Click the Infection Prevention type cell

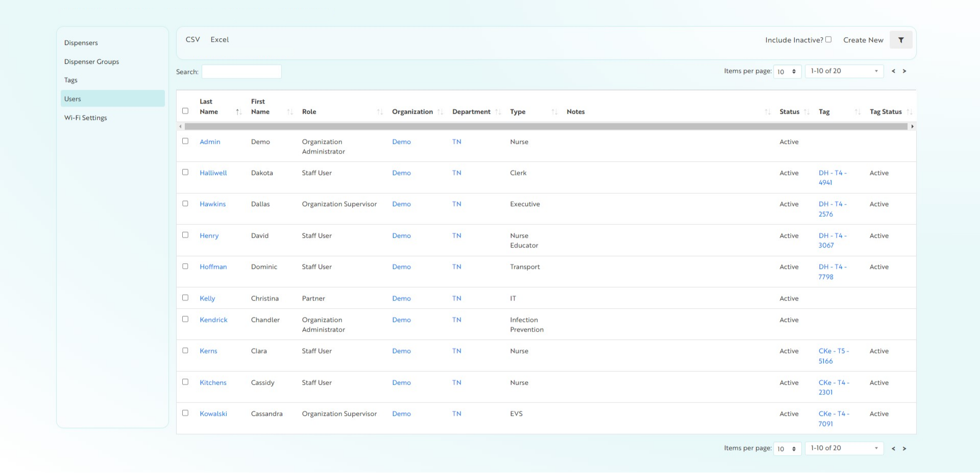tap(527, 325)
